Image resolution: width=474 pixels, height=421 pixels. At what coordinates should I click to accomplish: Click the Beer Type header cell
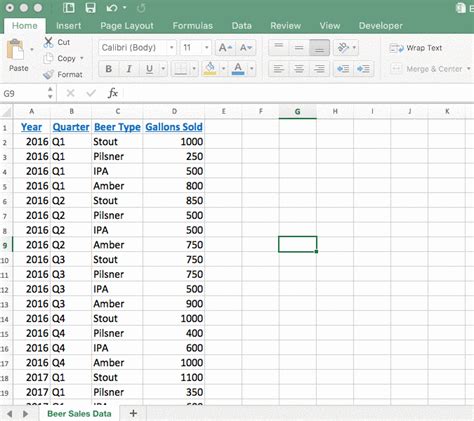pyautogui.click(x=117, y=127)
